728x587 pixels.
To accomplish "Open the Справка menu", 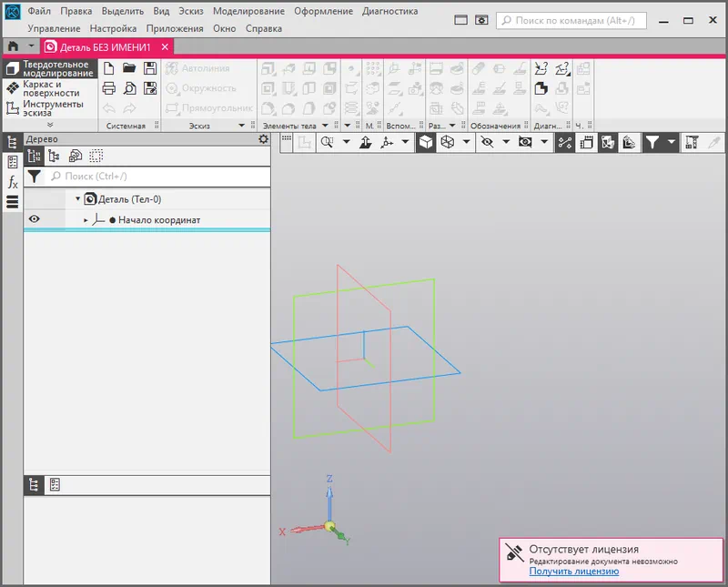I will 264,28.
